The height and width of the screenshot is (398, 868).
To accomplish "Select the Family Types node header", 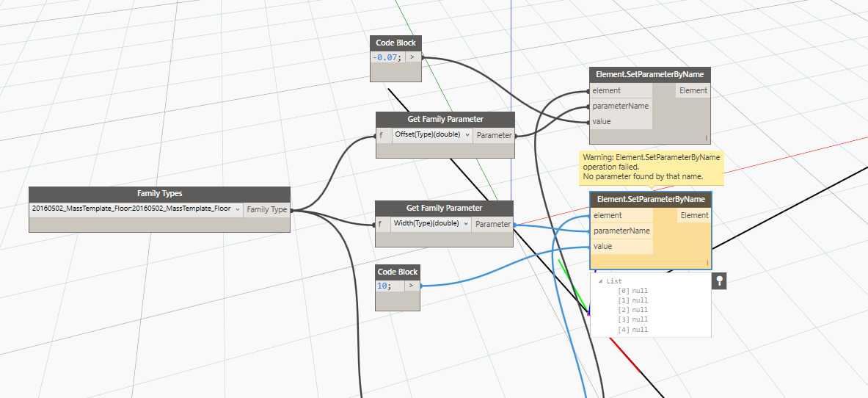I will click(159, 194).
